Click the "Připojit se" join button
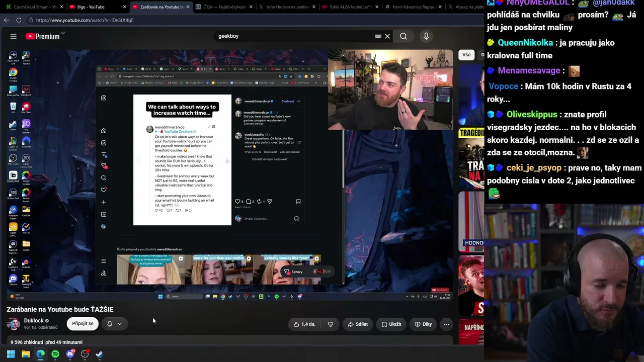The width and height of the screenshot is (644, 362). 83,324
